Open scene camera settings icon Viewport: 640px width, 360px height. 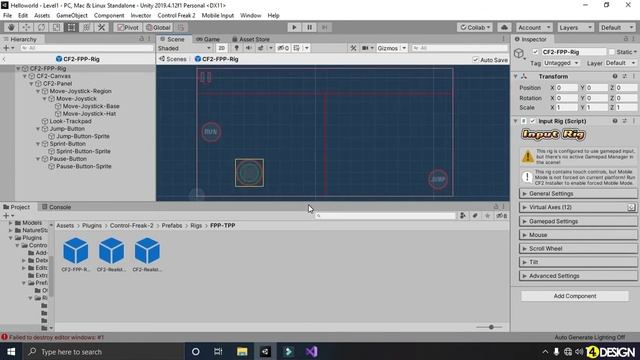click(x=367, y=48)
